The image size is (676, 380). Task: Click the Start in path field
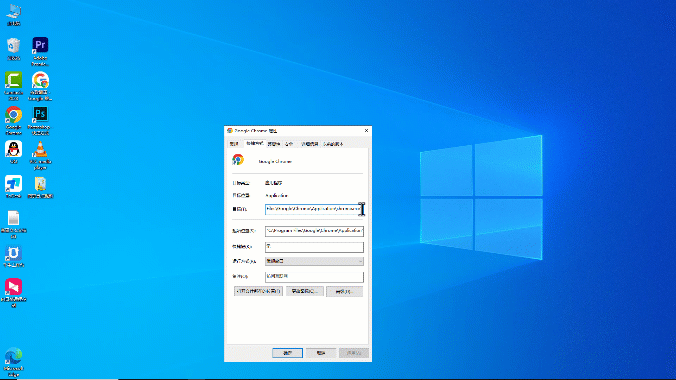click(314, 231)
